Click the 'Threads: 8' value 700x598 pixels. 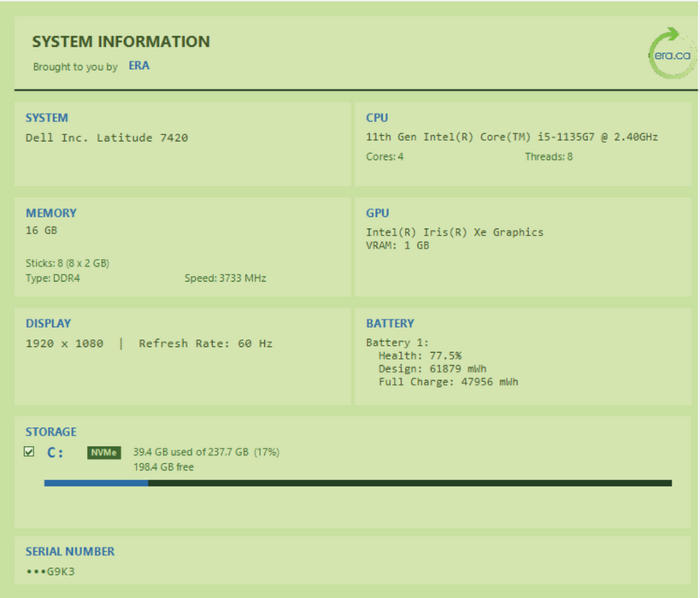[x=548, y=156]
